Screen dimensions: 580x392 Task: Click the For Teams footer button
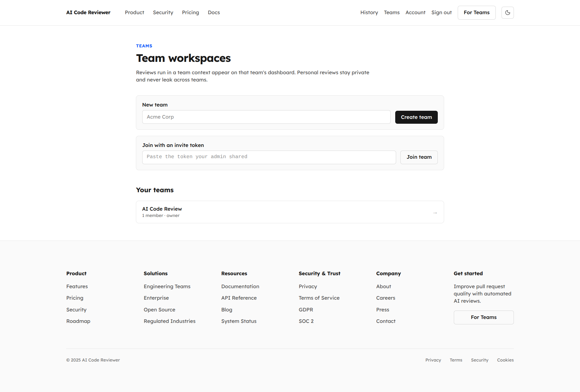pos(483,317)
